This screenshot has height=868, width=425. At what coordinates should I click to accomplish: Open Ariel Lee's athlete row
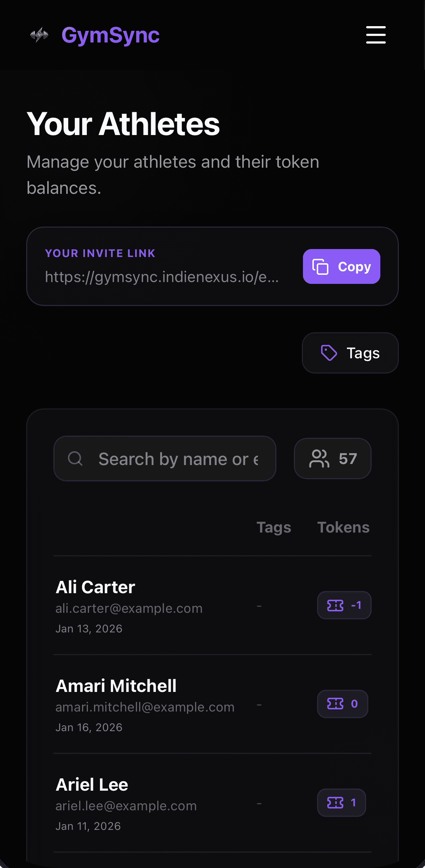tap(92, 785)
